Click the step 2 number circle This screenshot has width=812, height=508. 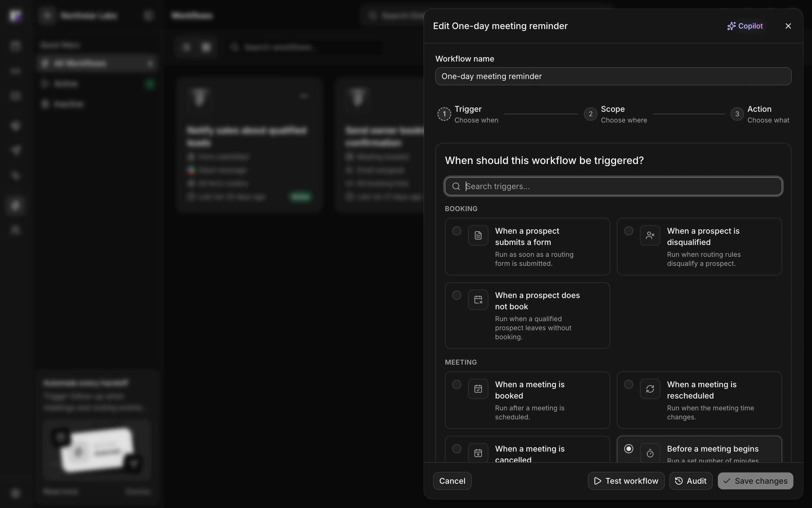(x=590, y=114)
